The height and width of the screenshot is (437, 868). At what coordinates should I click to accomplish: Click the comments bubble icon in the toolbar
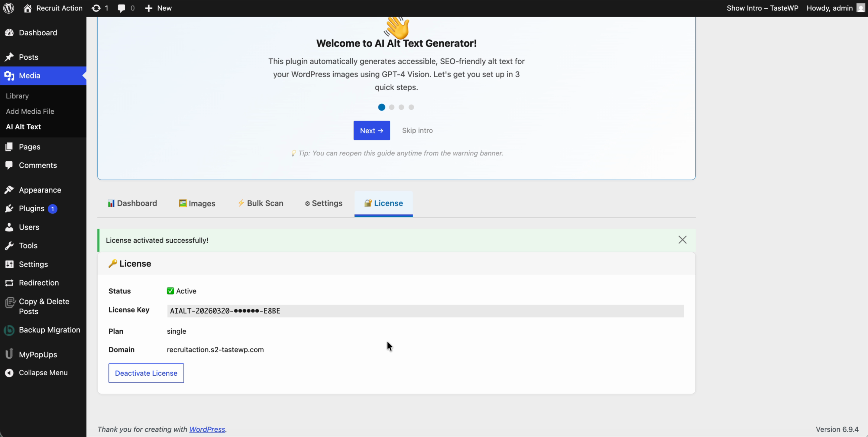tap(122, 8)
